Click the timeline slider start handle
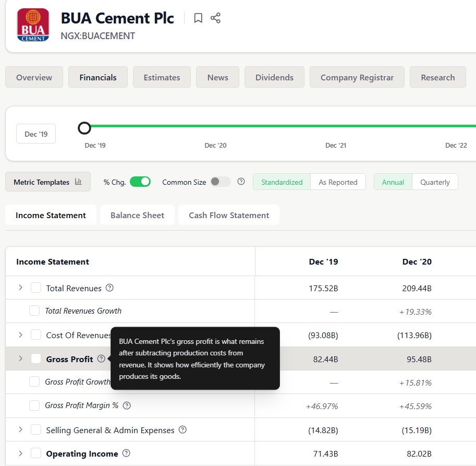The height and width of the screenshot is (466, 476). click(x=84, y=128)
